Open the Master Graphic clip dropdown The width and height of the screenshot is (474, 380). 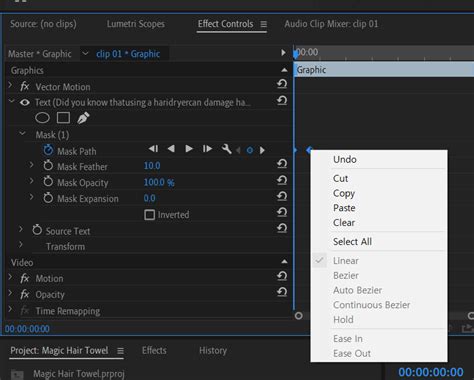pyautogui.click(x=85, y=53)
